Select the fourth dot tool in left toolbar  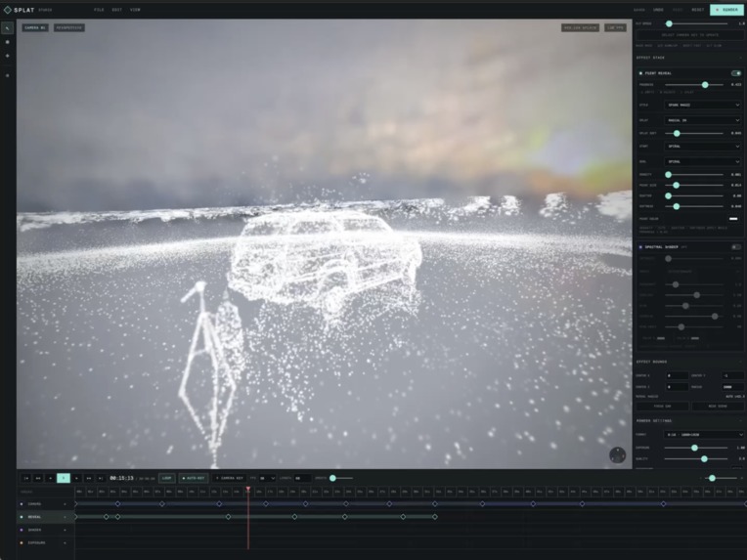7,75
